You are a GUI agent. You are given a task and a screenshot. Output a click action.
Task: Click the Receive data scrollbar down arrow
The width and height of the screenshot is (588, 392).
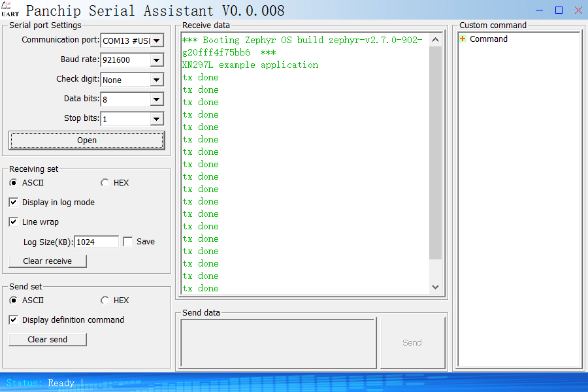coord(435,287)
